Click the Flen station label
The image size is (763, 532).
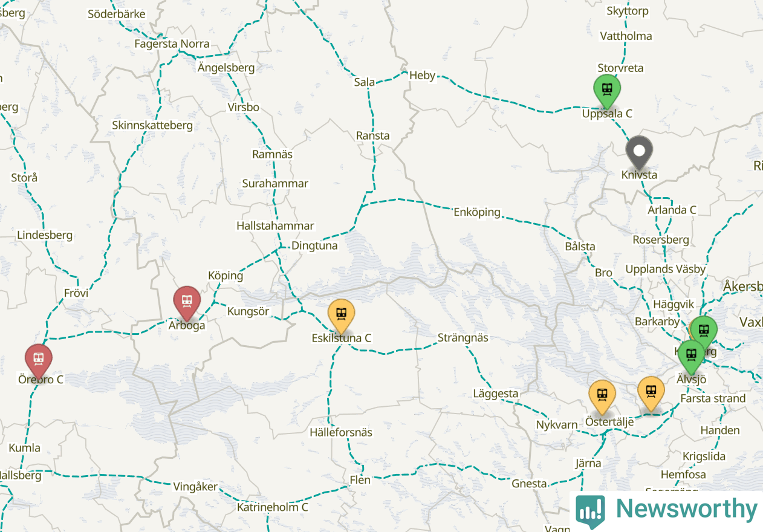coord(360,480)
